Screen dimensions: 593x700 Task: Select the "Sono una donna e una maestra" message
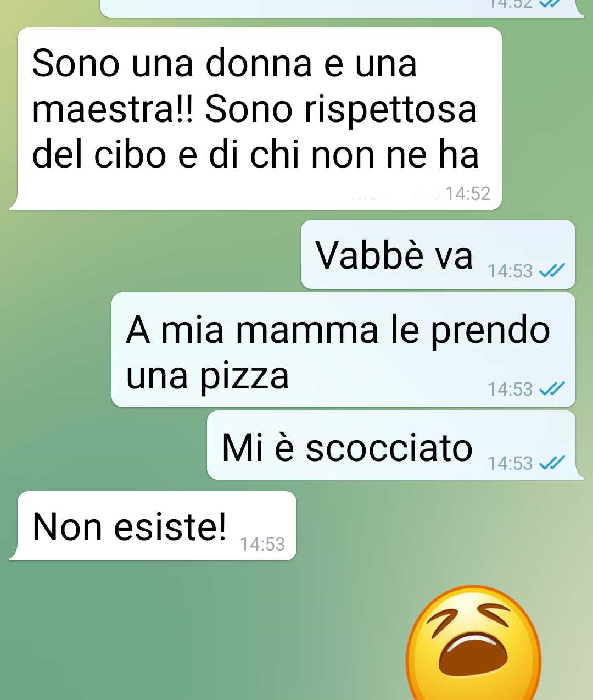[255, 119]
